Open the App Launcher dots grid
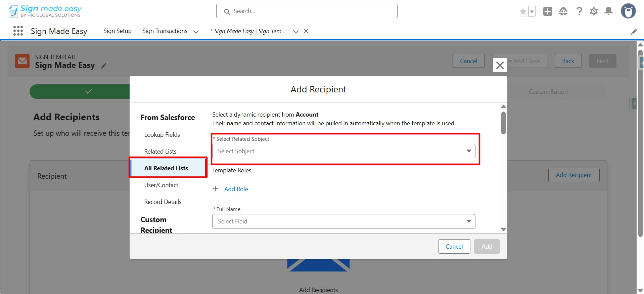The width and height of the screenshot is (644, 294). pyautogui.click(x=18, y=31)
